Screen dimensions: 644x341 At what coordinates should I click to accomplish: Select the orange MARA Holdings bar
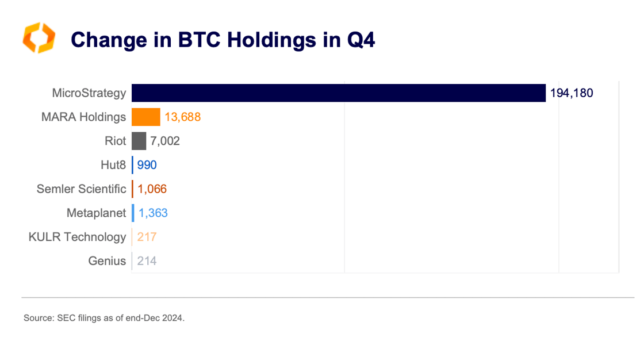tap(146, 117)
